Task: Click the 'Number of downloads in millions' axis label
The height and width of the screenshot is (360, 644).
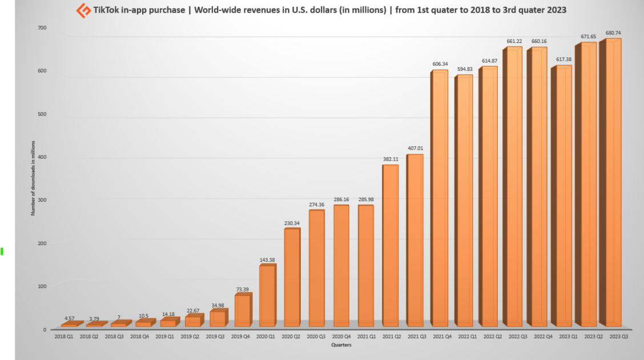Action: pos(33,178)
